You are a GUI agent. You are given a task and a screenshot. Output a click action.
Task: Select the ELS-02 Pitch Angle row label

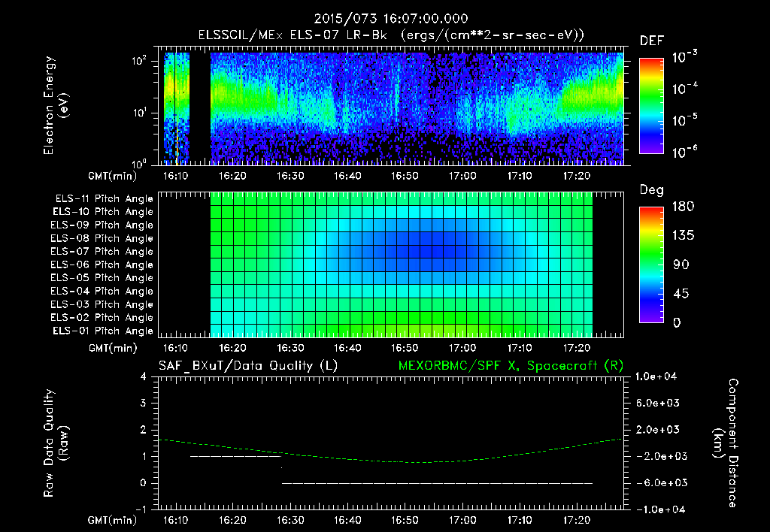pos(102,318)
